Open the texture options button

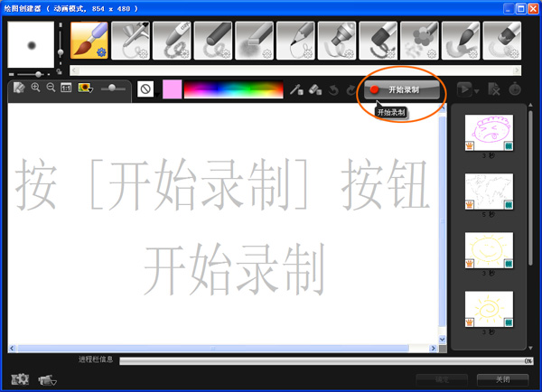click(x=145, y=89)
